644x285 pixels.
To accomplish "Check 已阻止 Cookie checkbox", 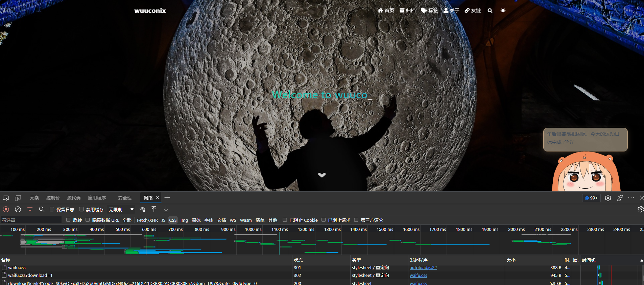I will click(x=285, y=220).
